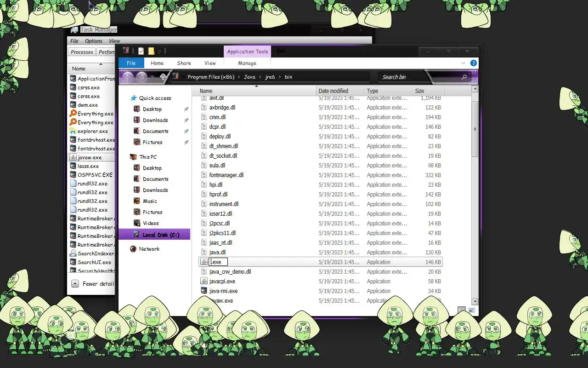
Task: Switch to Large icons view in status bar
Action: tap(471, 310)
